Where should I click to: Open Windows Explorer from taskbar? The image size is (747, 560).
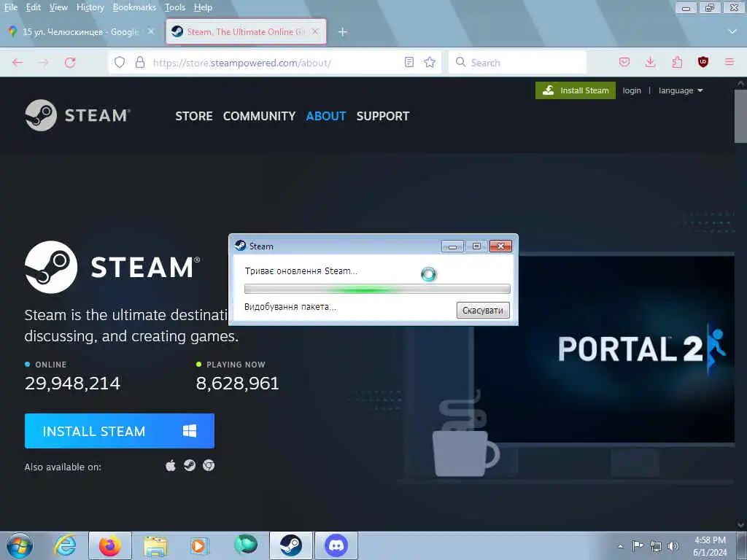pyautogui.click(x=155, y=546)
